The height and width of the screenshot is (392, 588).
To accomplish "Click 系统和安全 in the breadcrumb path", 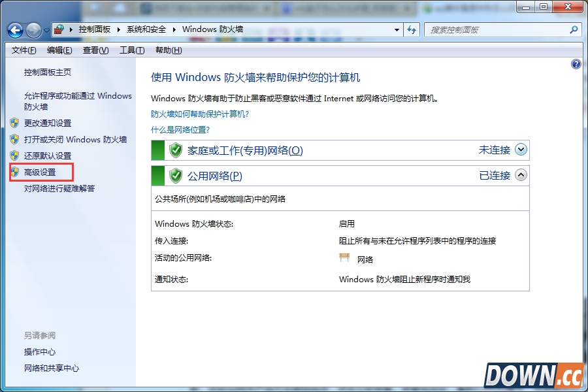I will tap(146, 29).
